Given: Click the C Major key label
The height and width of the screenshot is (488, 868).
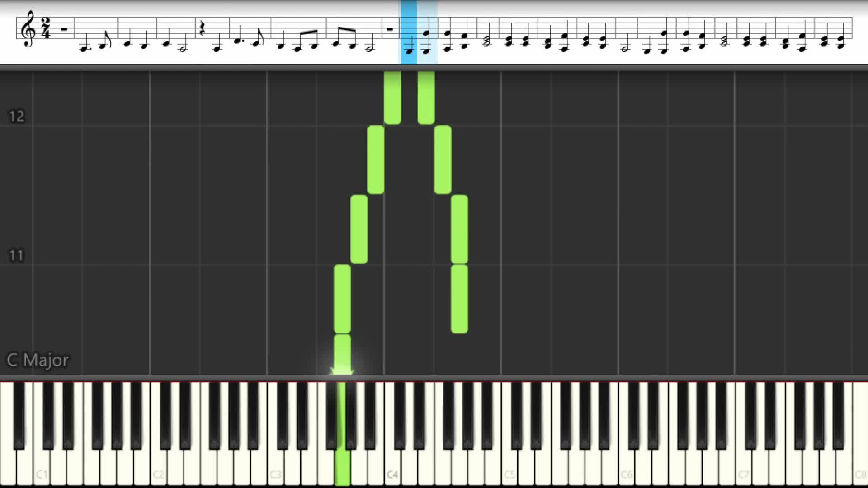Looking at the screenshot, I should (x=38, y=360).
